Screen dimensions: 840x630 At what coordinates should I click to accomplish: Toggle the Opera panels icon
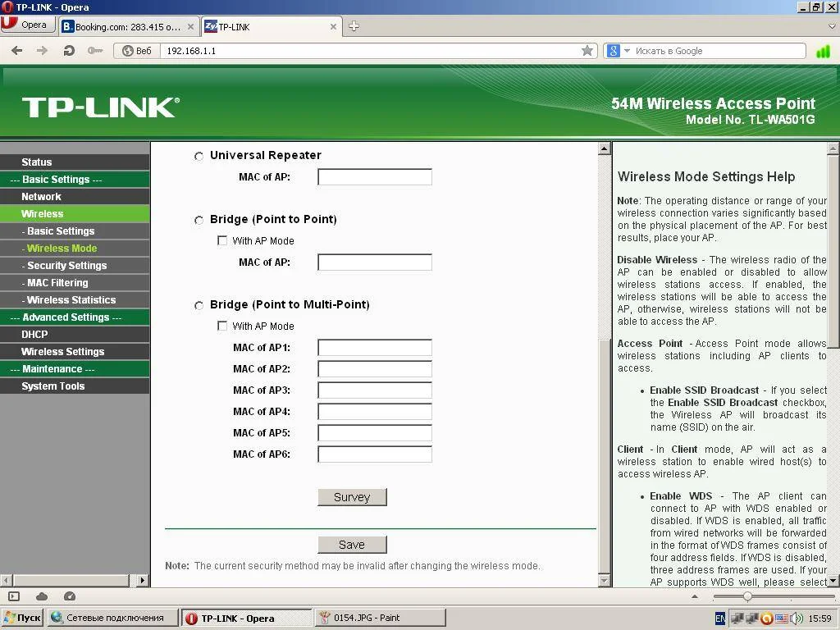[14, 596]
